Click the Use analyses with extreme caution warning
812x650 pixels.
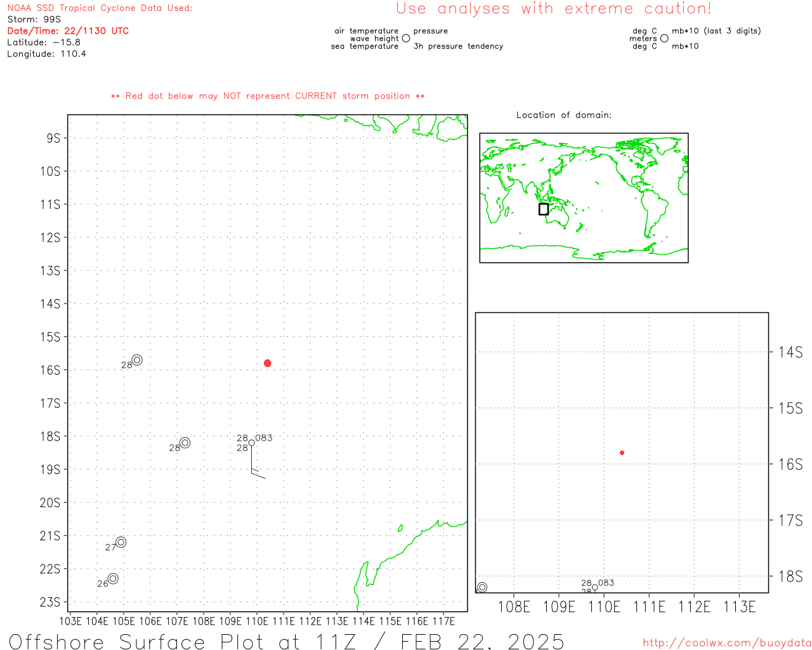pyautogui.click(x=554, y=8)
